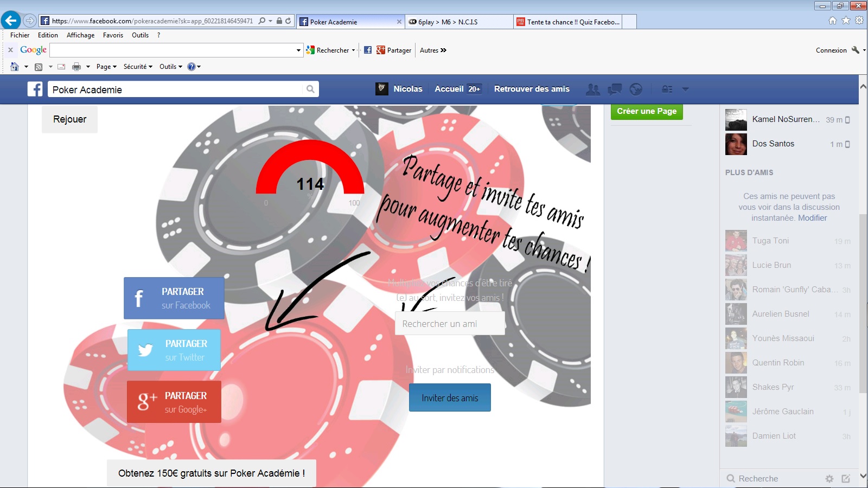This screenshot has width=868, height=488.
Task: Open the browser Home icon at top right
Action: 833,21
